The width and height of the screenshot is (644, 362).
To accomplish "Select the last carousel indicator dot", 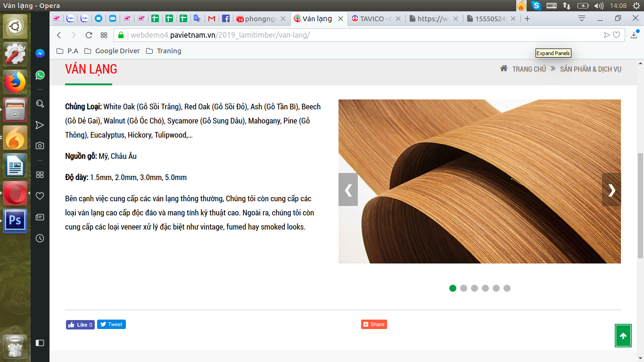I will pyautogui.click(x=507, y=288).
